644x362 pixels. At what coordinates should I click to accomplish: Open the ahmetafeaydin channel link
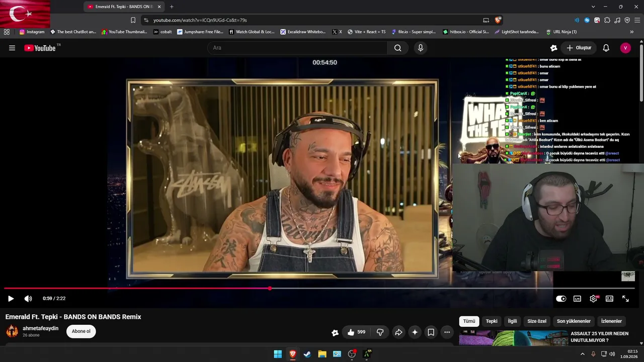point(40,328)
